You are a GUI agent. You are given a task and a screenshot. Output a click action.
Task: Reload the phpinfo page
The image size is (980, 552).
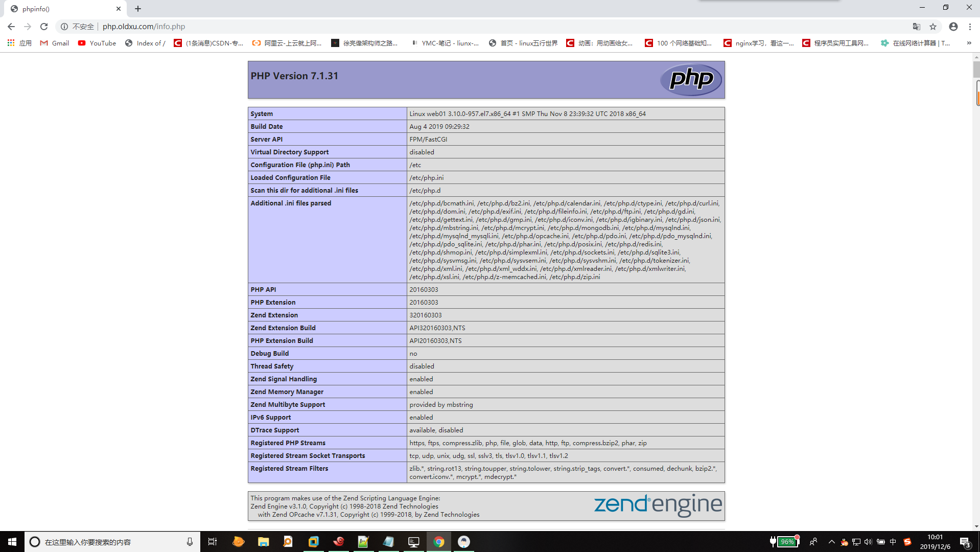pos(44,27)
